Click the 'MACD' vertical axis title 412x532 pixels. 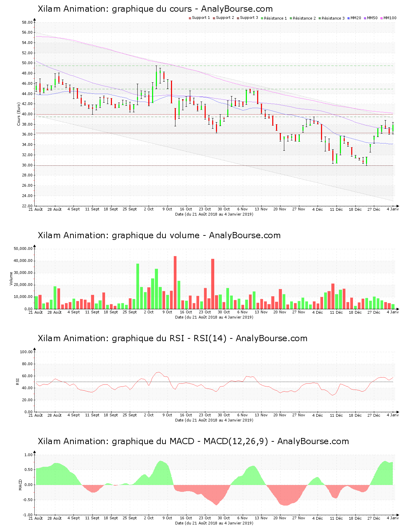20,485
